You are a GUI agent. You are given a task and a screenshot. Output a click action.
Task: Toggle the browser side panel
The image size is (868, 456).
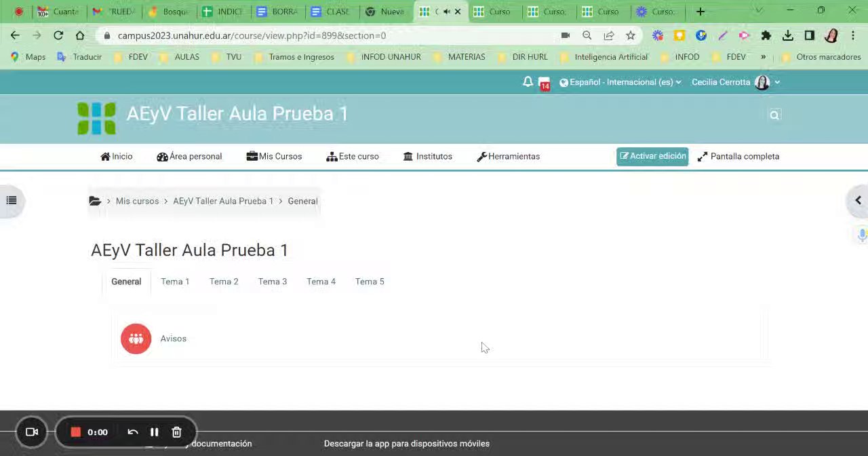coord(810,35)
